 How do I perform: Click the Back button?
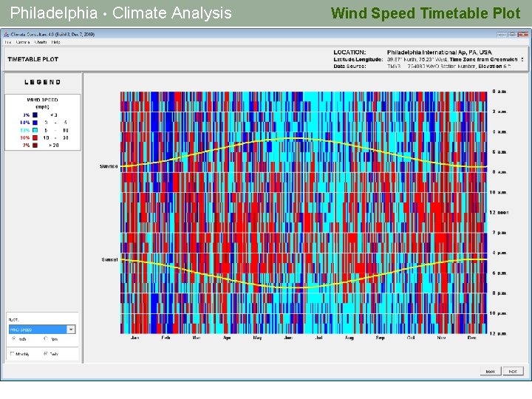point(491,372)
